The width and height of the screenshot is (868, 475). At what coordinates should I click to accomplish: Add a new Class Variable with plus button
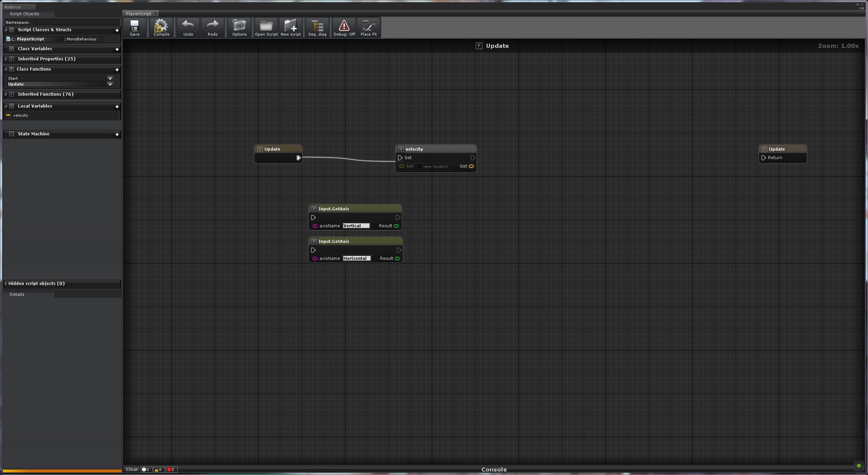(117, 49)
